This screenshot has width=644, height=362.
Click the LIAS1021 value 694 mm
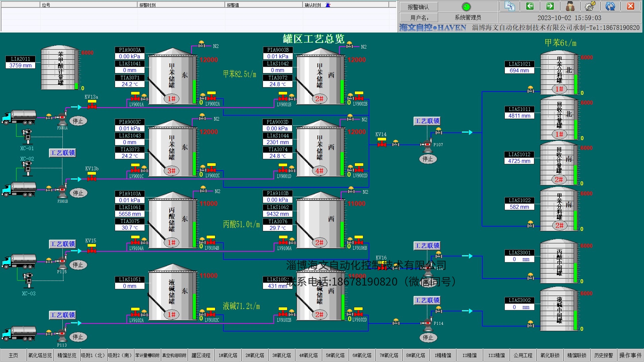tap(520, 70)
